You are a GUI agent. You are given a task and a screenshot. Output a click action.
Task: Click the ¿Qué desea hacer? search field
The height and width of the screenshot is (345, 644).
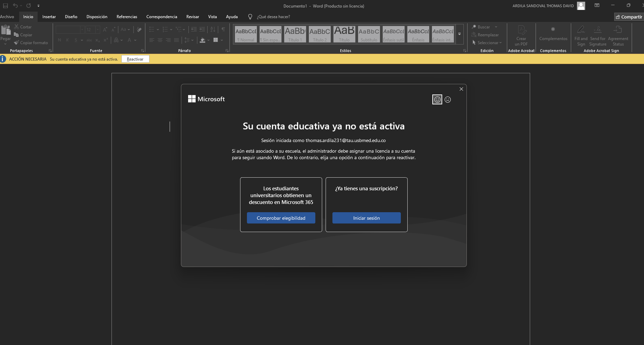[273, 17]
